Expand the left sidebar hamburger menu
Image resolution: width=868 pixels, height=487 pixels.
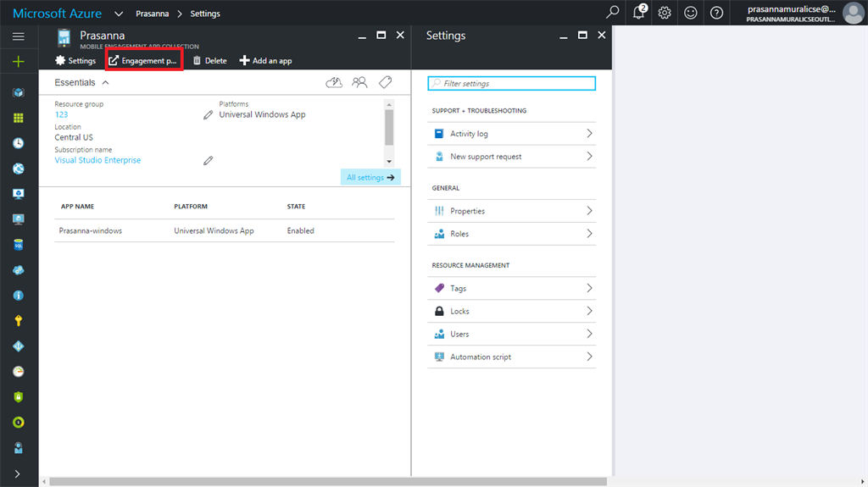pyautogui.click(x=18, y=36)
